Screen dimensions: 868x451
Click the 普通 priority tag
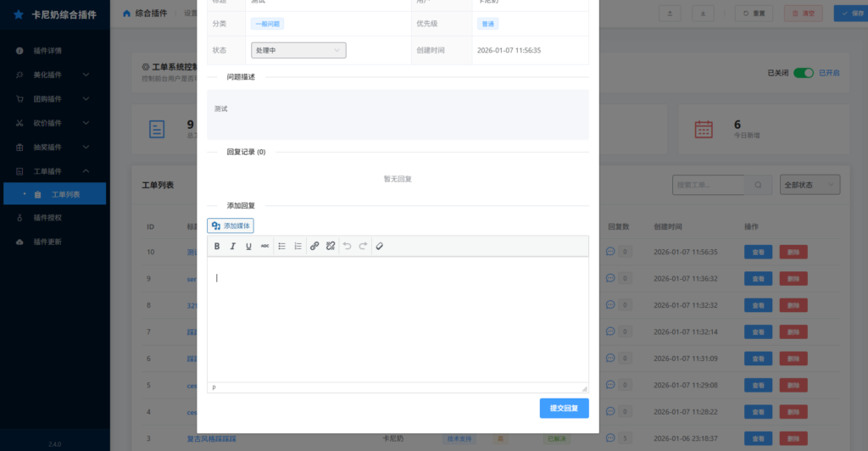click(487, 24)
